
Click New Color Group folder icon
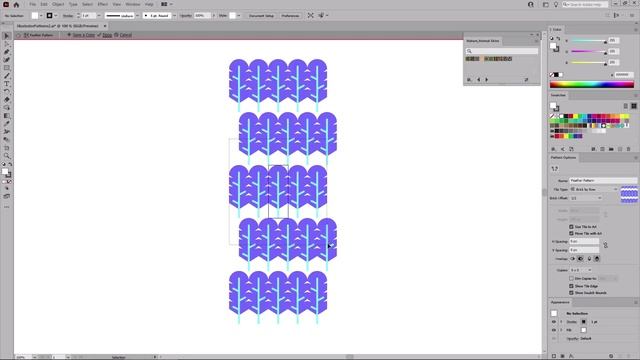pyautogui.click(x=611, y=149)
